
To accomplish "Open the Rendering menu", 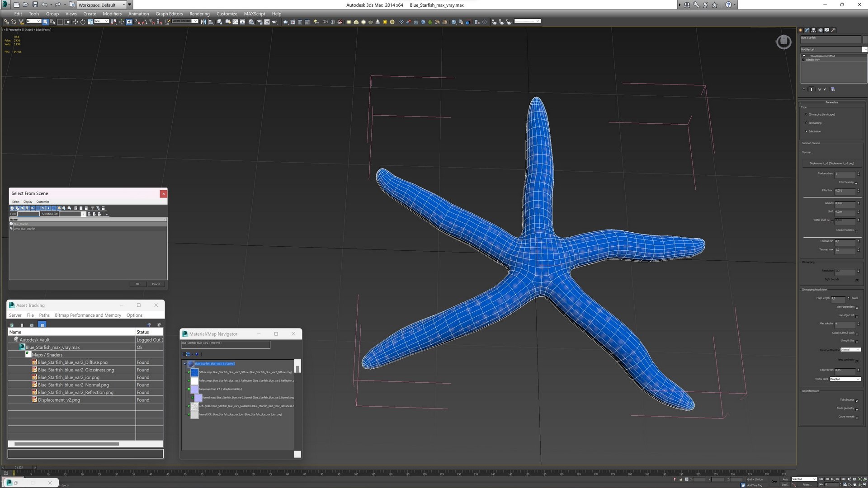I will click(199, 14).
